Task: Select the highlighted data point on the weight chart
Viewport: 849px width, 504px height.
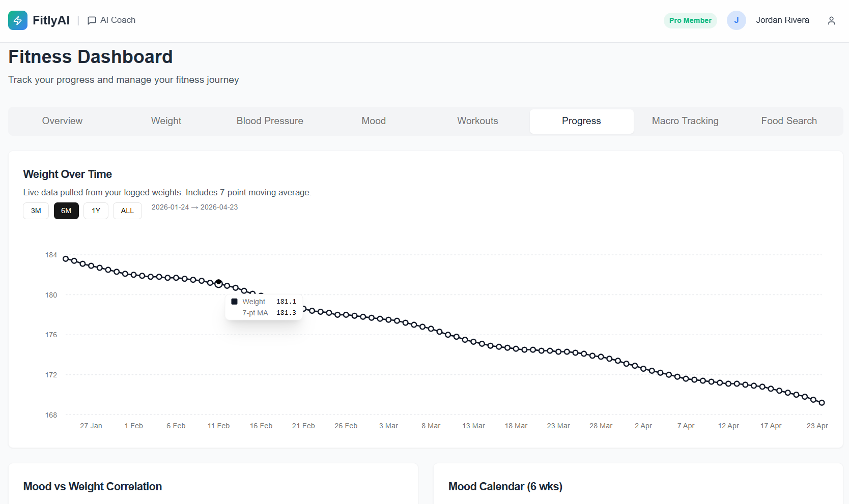Action: click(x=218, y=282)
